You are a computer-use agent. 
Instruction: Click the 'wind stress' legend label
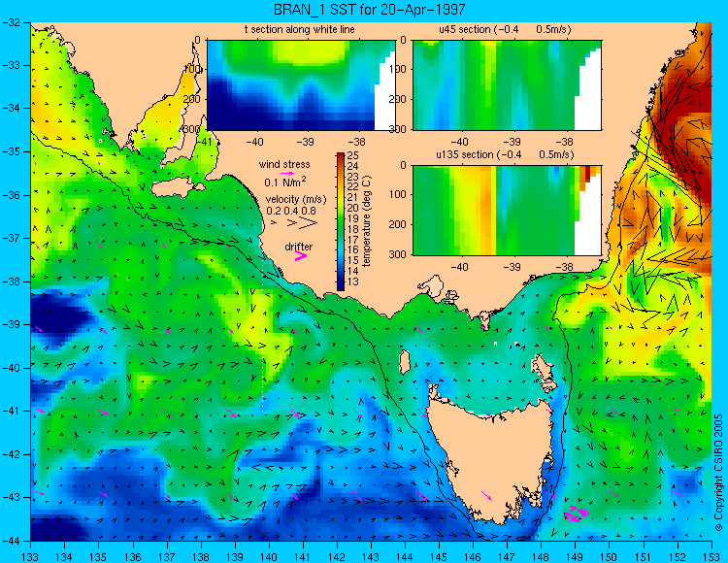[x=284, y=164]
